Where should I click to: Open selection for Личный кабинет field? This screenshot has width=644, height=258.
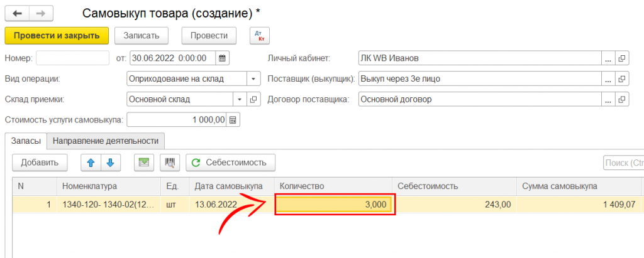coord(608,58)
